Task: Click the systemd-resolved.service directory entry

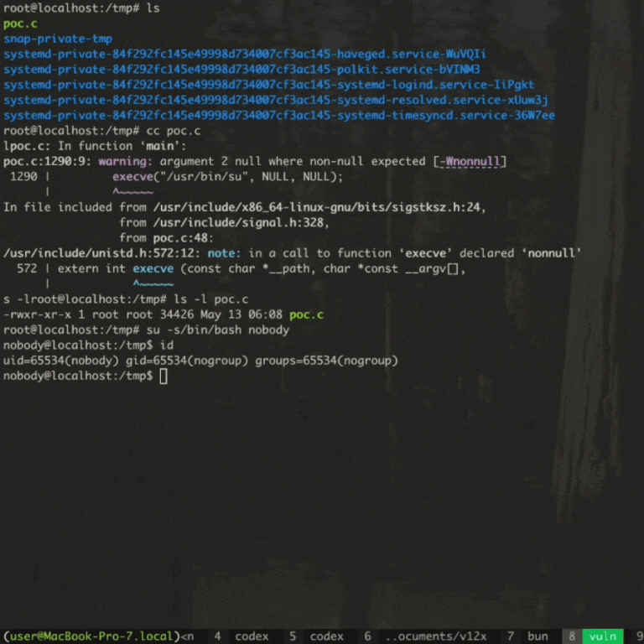Action: [276, 101]
